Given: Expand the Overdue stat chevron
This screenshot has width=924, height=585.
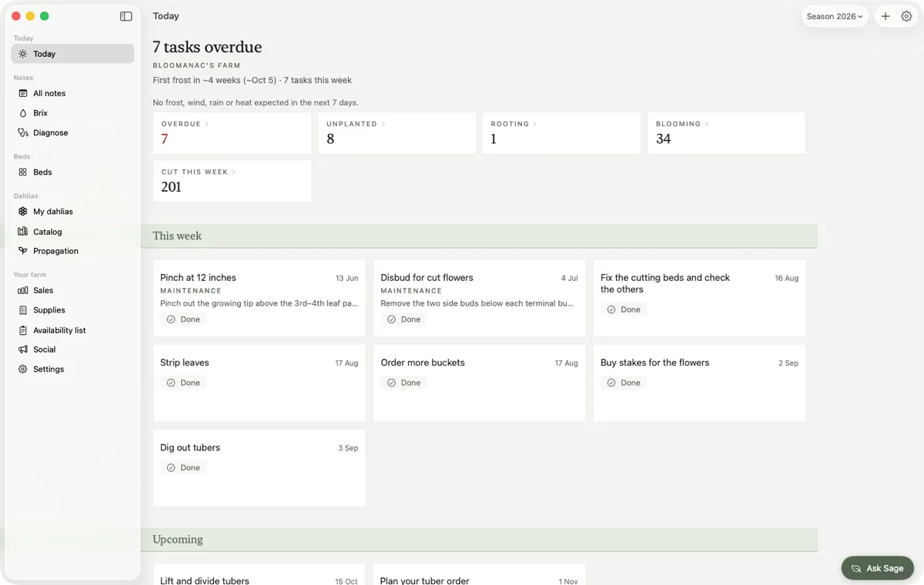Looking at the screenshot, I should click(207, 124).
